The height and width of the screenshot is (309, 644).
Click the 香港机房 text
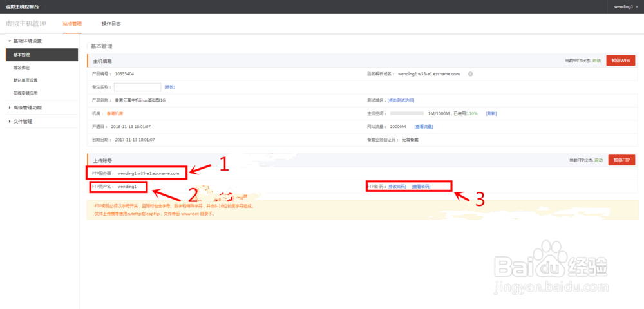[115, 114]
